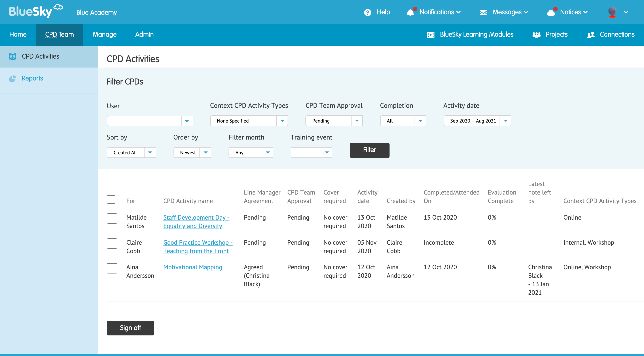
Task: Click 'Agreed (Christina Black)' cell
Action: [x=256, y=275]
